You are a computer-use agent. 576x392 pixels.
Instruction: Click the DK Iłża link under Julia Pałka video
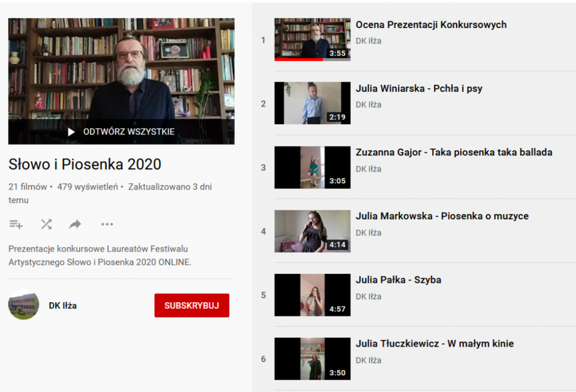[x=369, y=296]
